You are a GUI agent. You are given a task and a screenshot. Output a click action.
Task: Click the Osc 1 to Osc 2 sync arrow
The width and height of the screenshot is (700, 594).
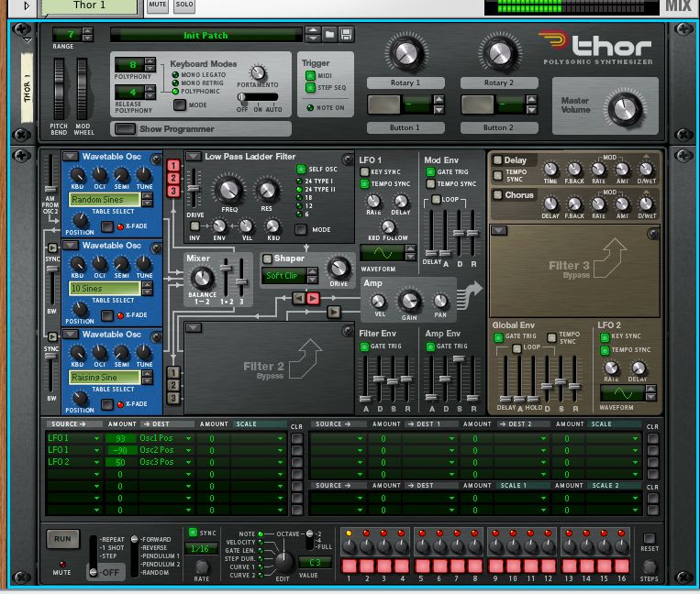(52, 247)
